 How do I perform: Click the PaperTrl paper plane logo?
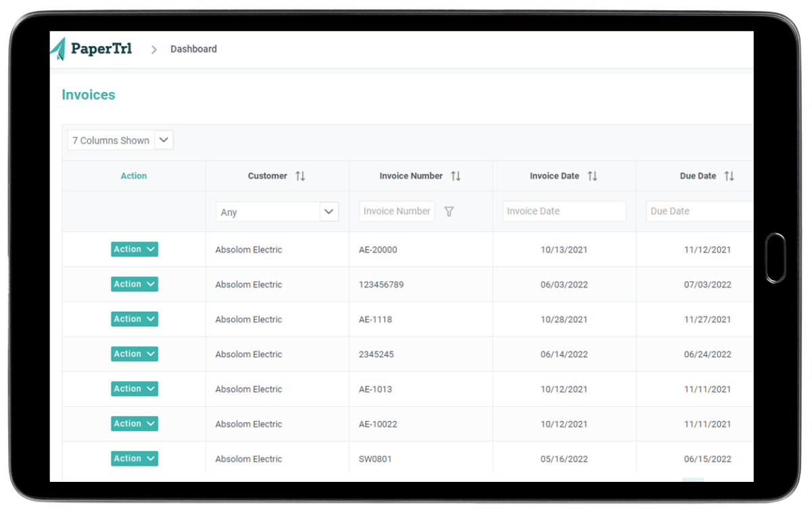click(x=58, y=48)
